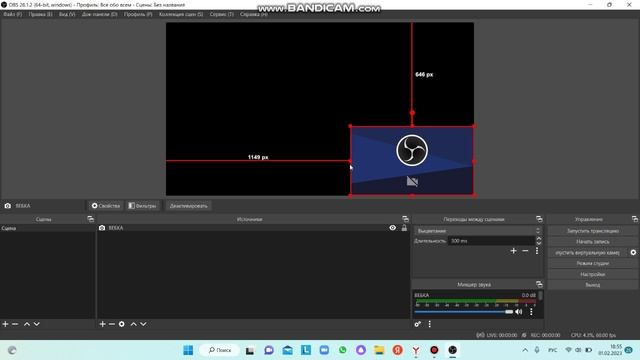Move scene up in Scenes panel
This screenshot has width=640, height=360.
tap(27, 324)
